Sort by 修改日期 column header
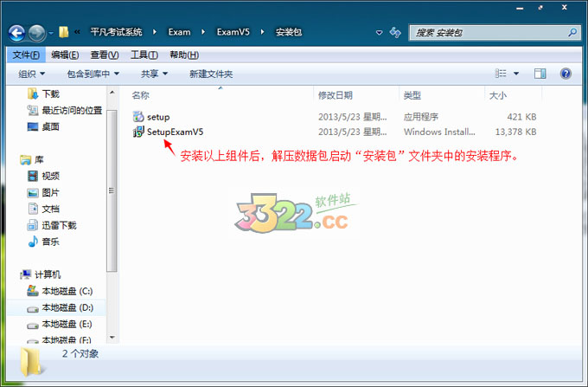588x387 pixels. point(336,95)
